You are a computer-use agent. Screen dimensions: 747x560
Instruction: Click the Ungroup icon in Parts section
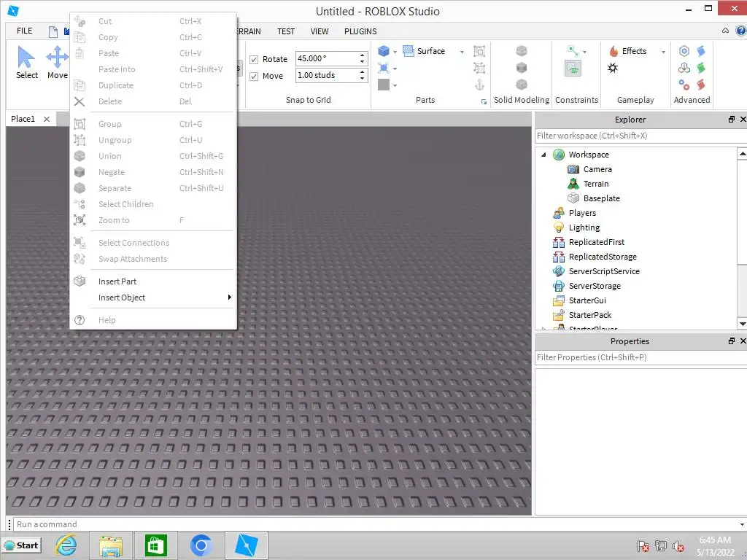[x=479, y=68]
